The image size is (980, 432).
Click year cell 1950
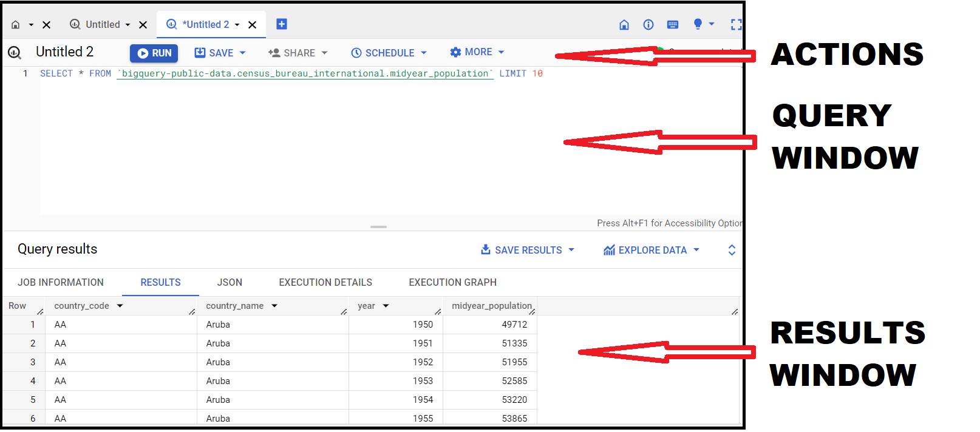pos(423,325)
